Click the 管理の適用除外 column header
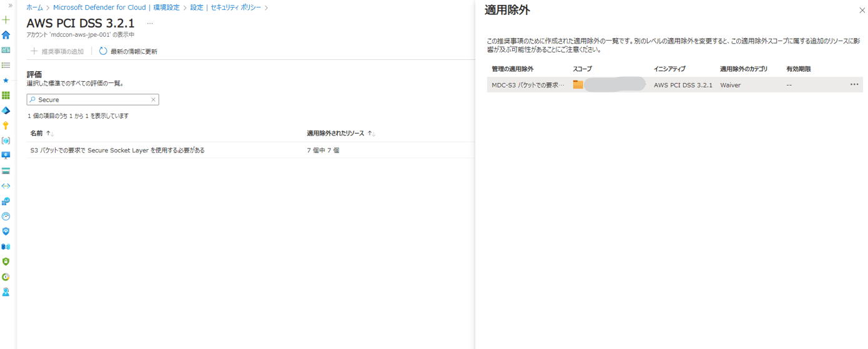The width and height of the screenshot is (868, 349). point(513,69)
